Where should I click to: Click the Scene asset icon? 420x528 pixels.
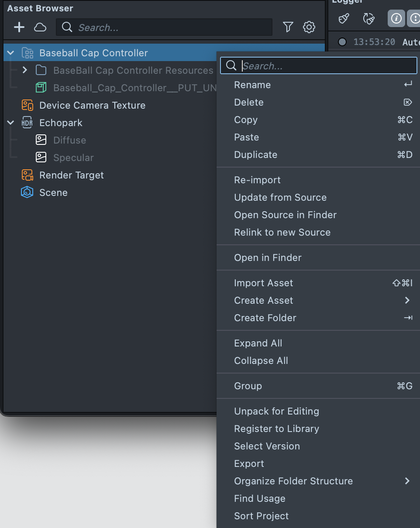[27, 192]
